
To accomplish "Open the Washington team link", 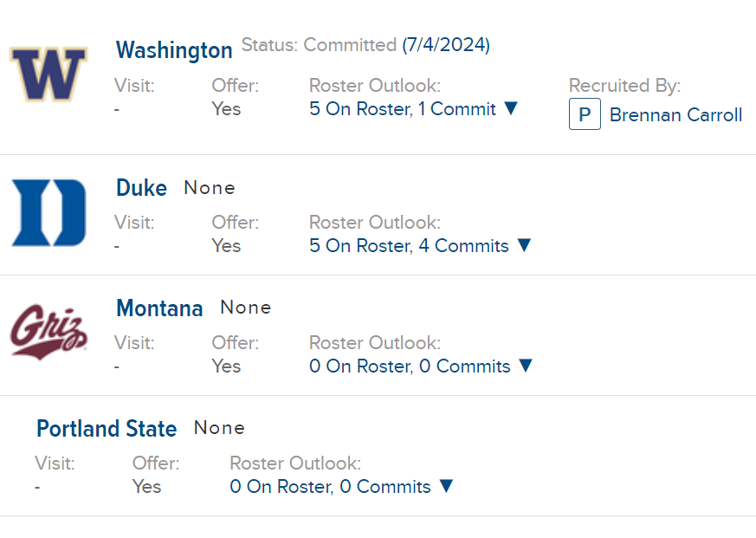I will pos(174,50).
